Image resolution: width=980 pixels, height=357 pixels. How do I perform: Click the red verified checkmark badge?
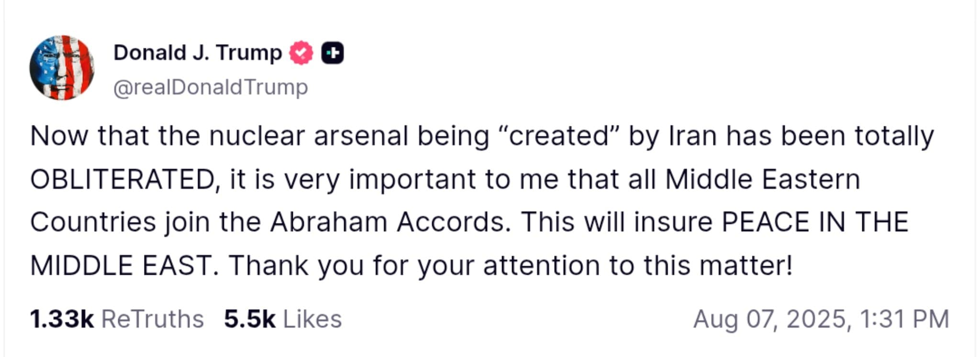pos(301,53)
